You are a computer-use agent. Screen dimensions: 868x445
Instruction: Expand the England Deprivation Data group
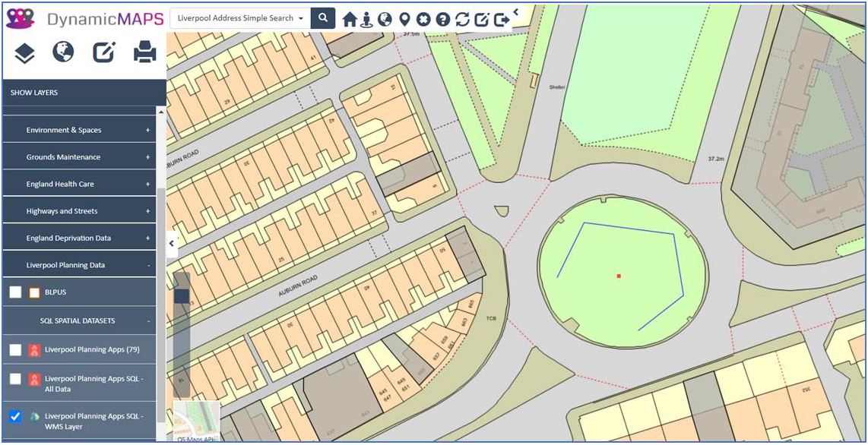81,238
